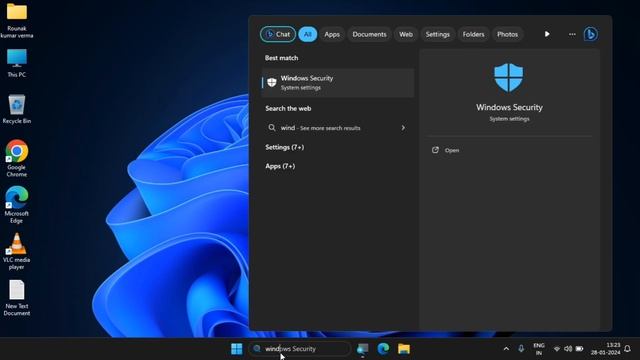This screenshot has width=640, height=360.
Task: Select the Web filter tab
Action: tap(406, 34)
